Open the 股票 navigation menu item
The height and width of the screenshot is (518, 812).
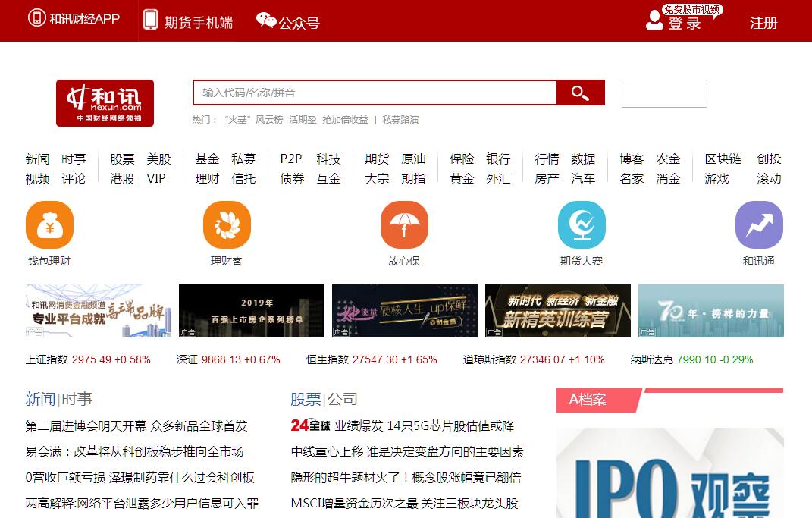pyautogui.click(x=122, y=159)
